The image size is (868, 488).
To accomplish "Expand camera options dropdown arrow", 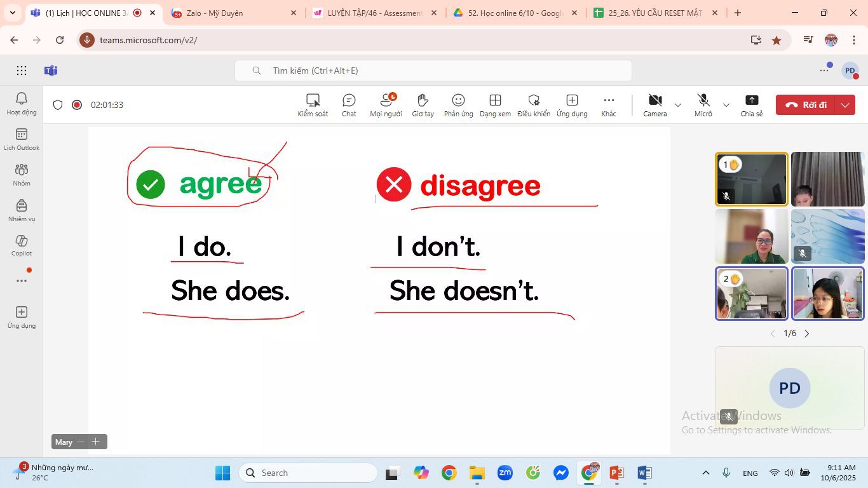I will click(x=678, y=105).
